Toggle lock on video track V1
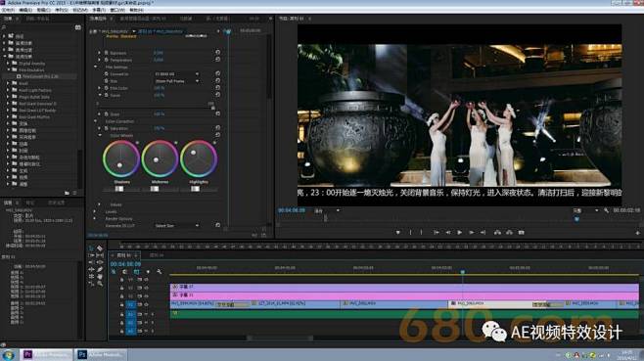 pyautogui.click(x=121, y=304)
